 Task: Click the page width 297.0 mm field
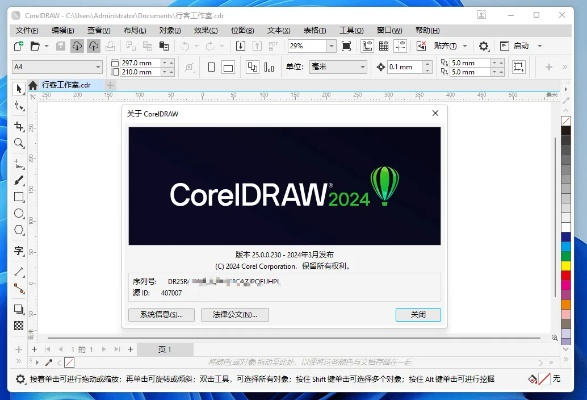141,63
